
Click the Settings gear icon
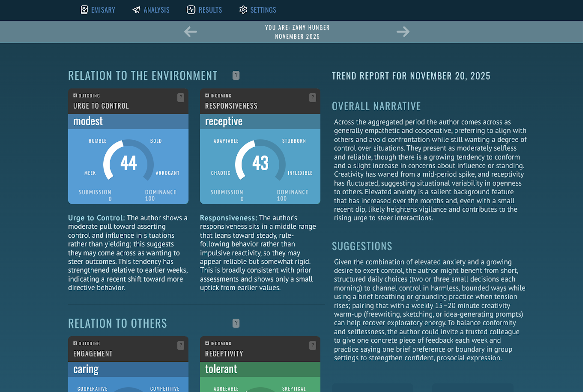243,10
